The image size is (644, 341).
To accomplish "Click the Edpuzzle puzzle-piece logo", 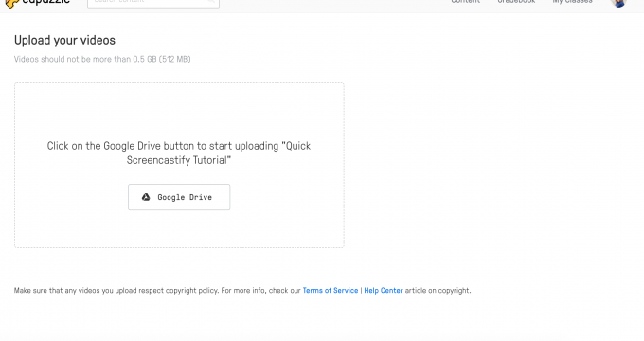I will coord(11,3).
